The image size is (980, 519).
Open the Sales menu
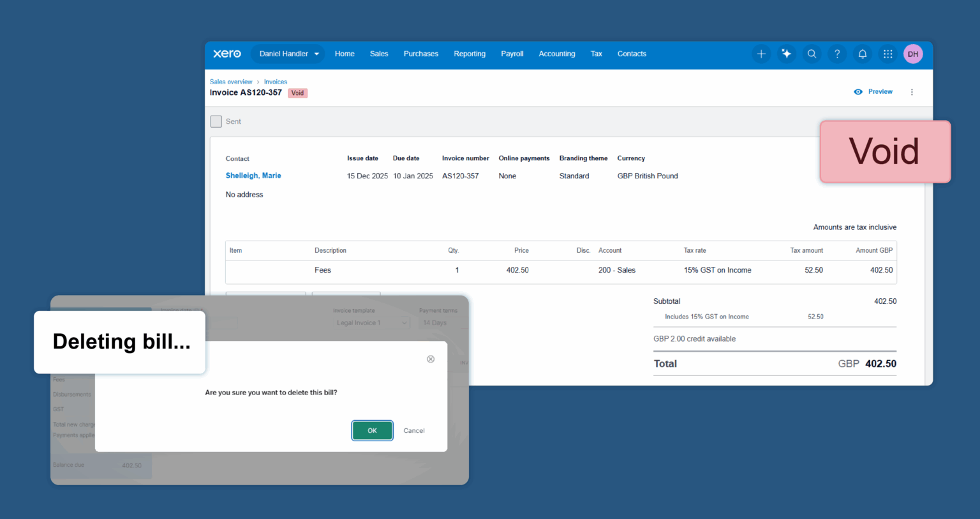(x=379, y=54)
